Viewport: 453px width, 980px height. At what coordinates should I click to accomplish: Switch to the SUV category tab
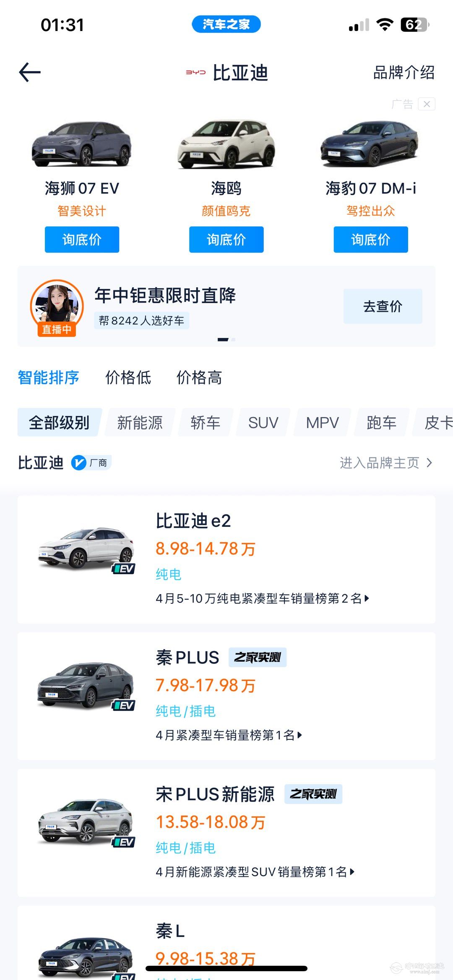coord(263,423)
